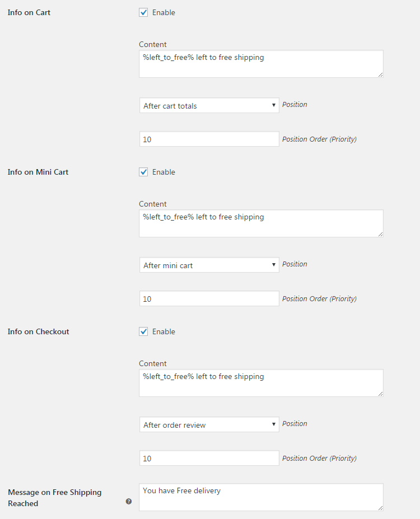Click resize handle of Free Shipping message box
The height and width of the screenshot is (519, 420).
381,508
